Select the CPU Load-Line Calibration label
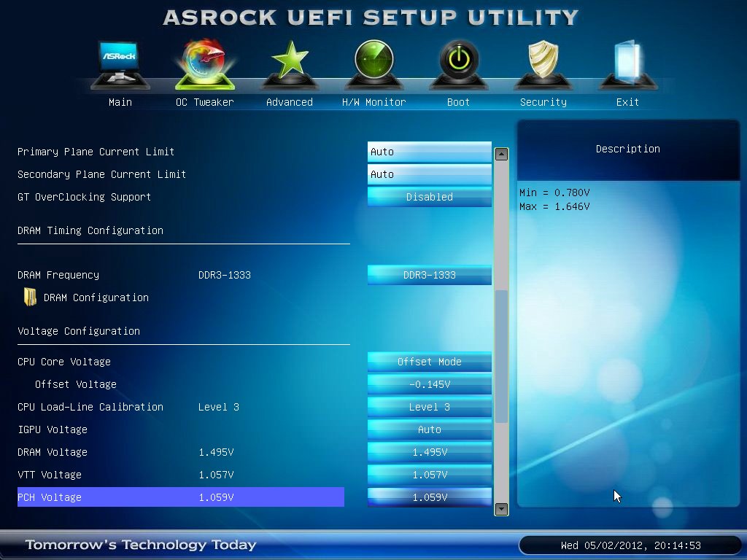 click(90, 407)
